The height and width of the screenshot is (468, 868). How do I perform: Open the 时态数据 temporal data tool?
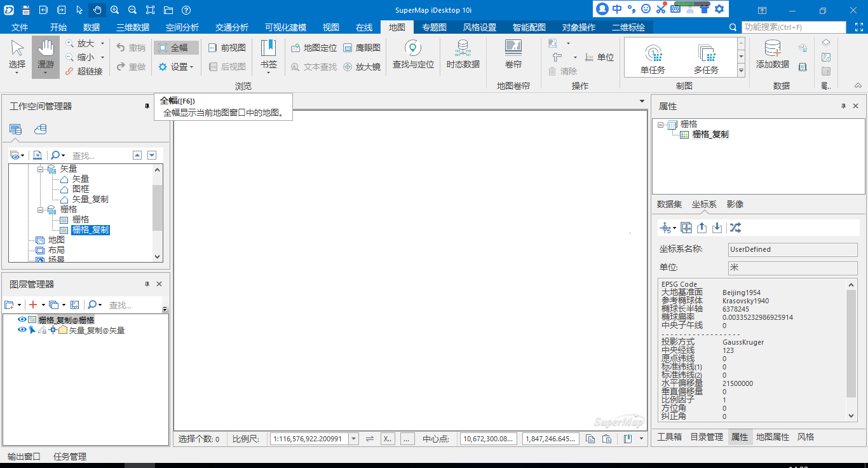click(463, 48)
